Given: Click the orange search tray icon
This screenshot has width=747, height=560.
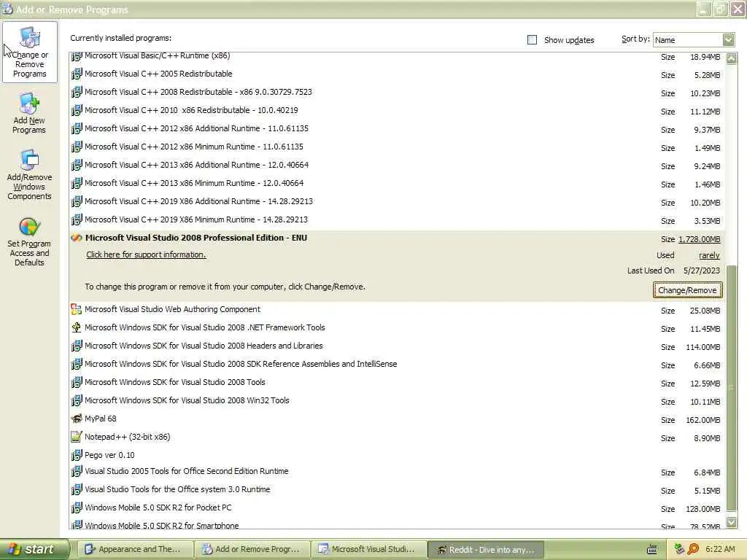Looking at the screenshot, I should (693, 549).
